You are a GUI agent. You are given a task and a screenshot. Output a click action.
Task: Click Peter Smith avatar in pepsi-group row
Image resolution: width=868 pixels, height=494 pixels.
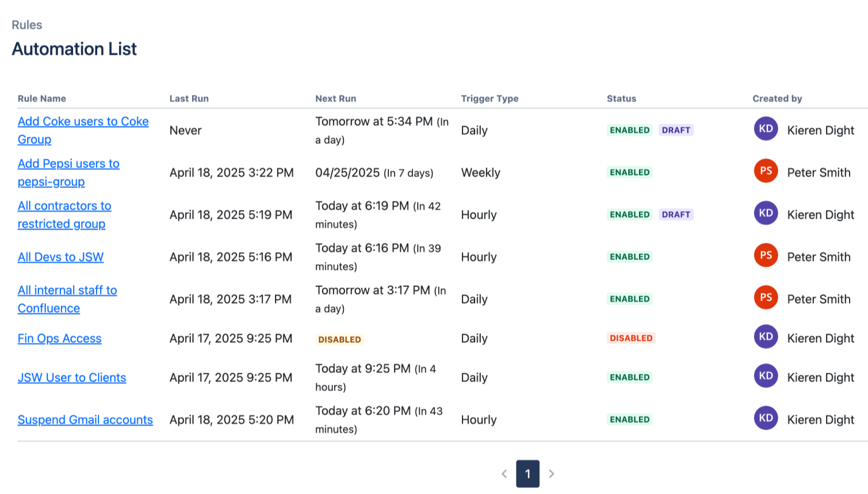(766, 171)
